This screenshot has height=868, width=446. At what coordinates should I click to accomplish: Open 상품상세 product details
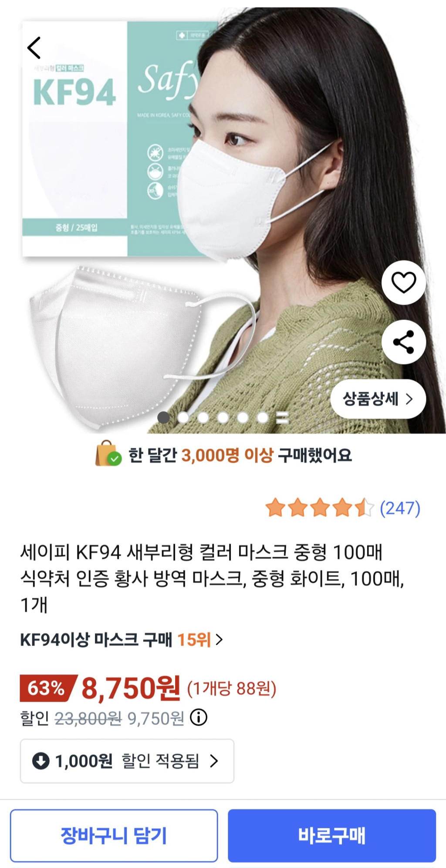pyautogui.click(x=378, y=399)
